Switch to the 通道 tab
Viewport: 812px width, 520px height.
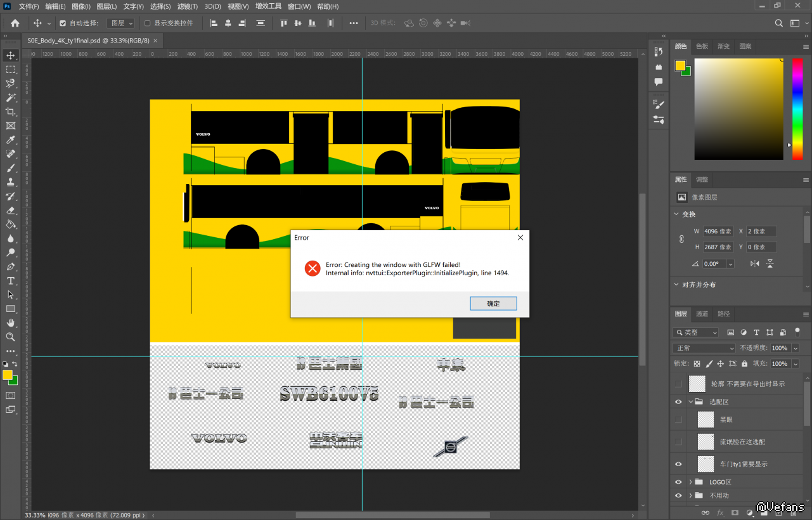(x=702, y=314)
